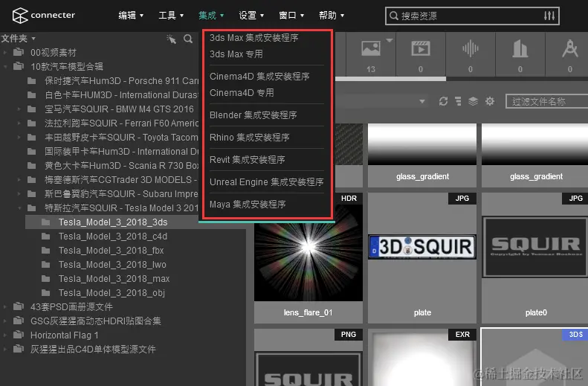Screen dimensions: 588x386
Task: Collapse the 10款汽车模型合辑 folder
Action: (x=5, y=67)
